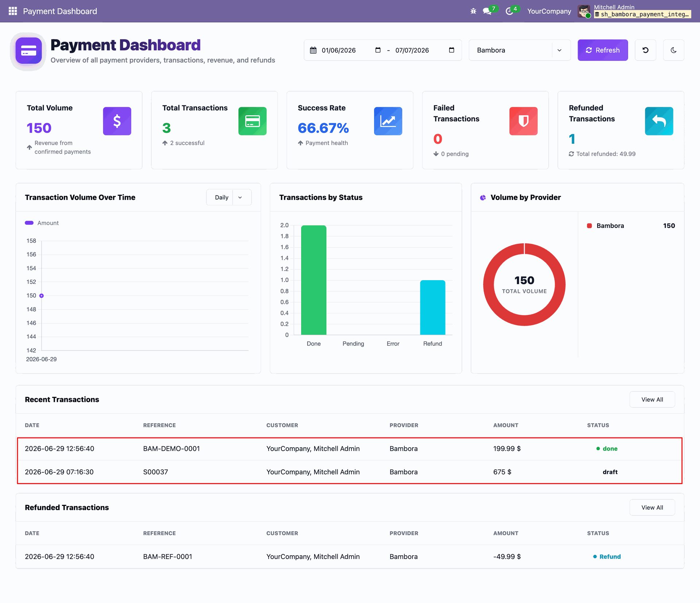Click the Success Rate chart icon
The height and width of the screenshot is (603, 700).
point(388,121)
